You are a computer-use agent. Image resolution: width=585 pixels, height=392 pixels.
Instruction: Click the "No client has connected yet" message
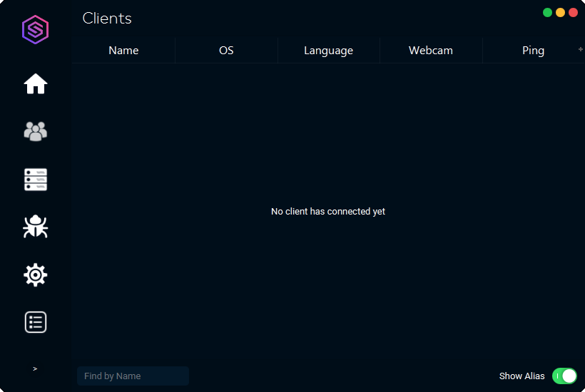click(328, 212)
